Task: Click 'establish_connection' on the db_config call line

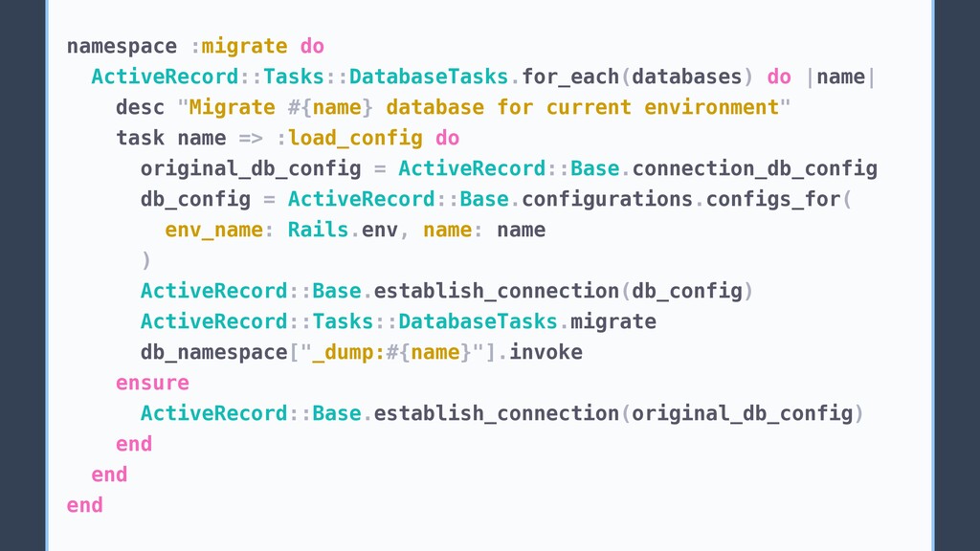Action: [x=497, y=291]
